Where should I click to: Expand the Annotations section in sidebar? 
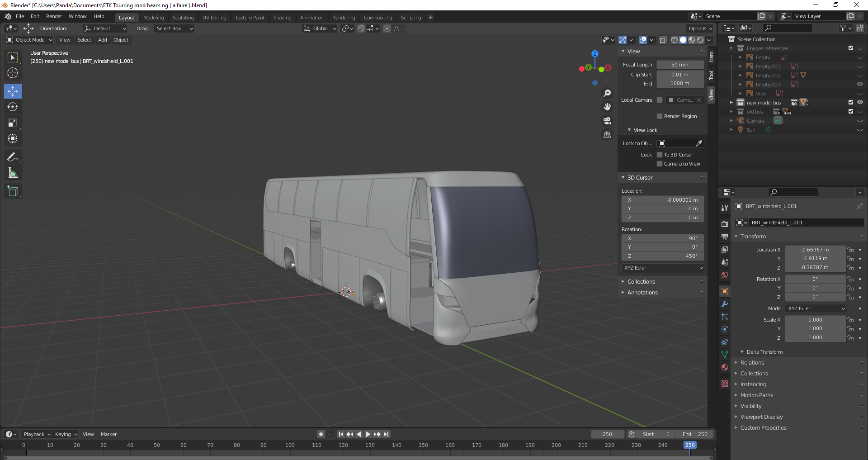(x=642, y=293)
